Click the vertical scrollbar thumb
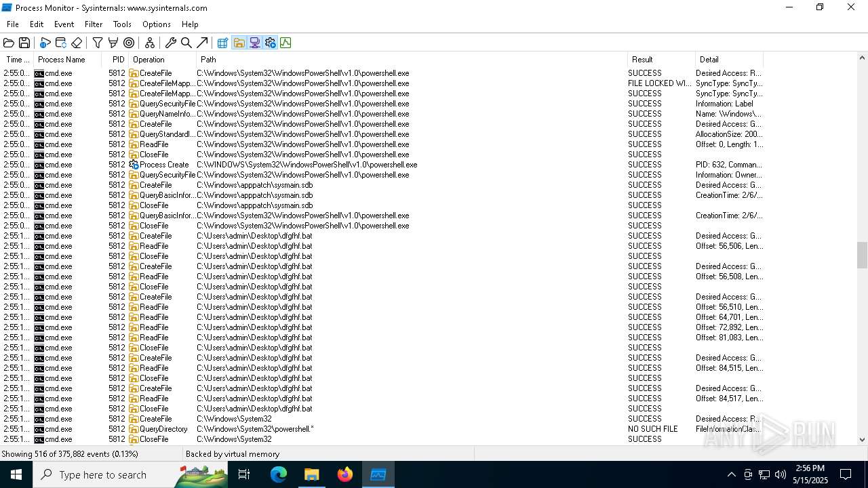 tap(862, 256)
